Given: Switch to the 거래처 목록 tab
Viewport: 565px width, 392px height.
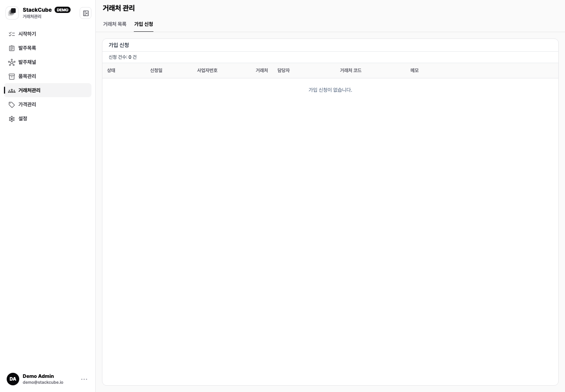Looking at the screenshot, I should (x=115, y=24).
